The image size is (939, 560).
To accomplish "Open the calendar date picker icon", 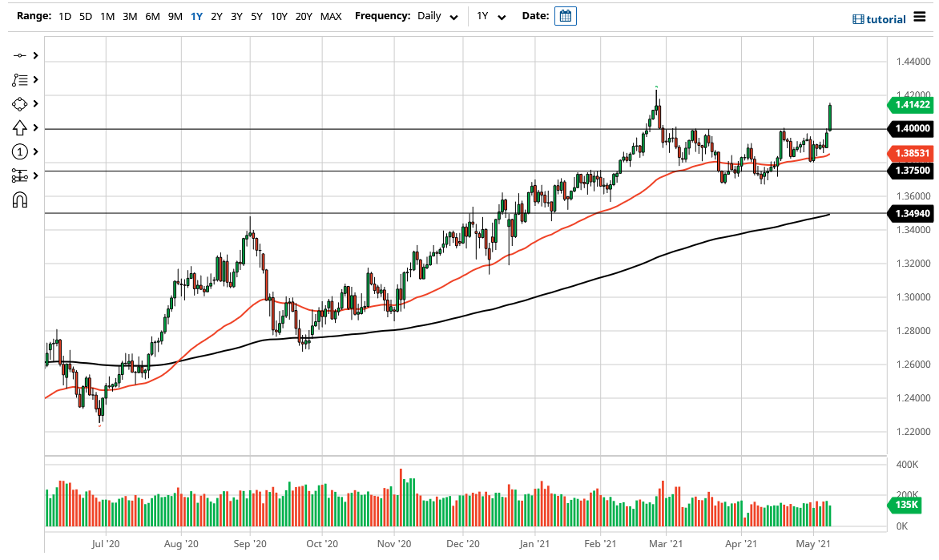I will tap(566, 16).
